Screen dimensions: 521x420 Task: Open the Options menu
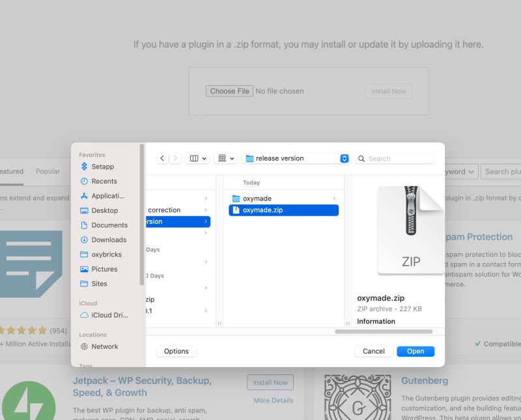pyautogui.click(x=176, y=351)
